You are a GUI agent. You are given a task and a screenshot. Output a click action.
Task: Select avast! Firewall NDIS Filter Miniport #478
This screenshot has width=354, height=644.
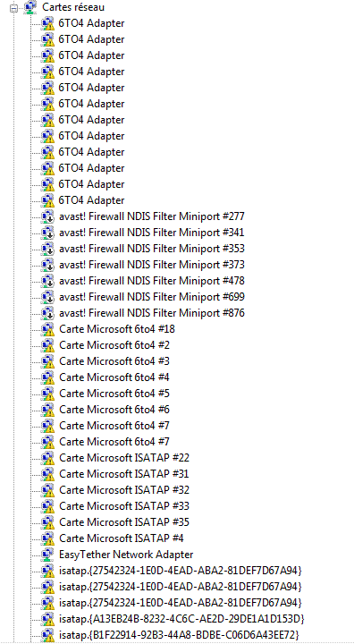pyautogui.click(x=152, y=281)
